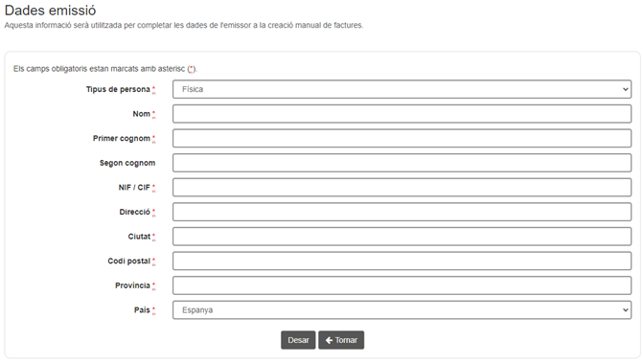This screenshot has height=364, width=643.
Task: Click the Província text field
Action: point(402,285)
